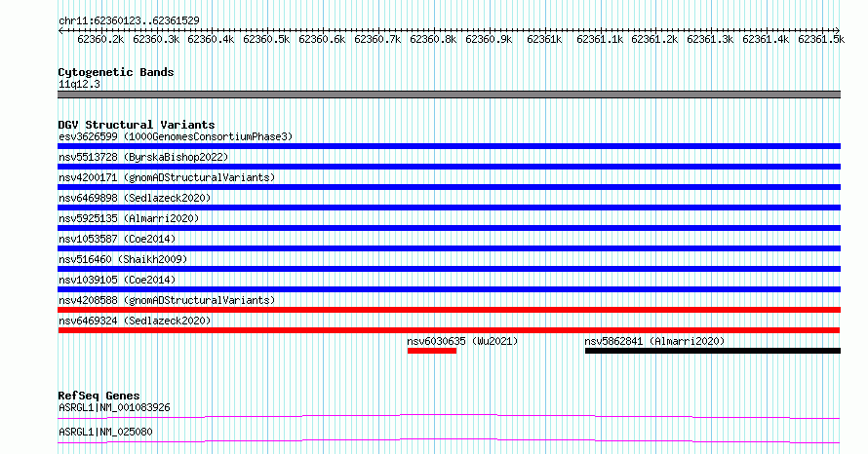
Task: Click the 62360.9k ruler tick label
Action: [x=489, y=39]
